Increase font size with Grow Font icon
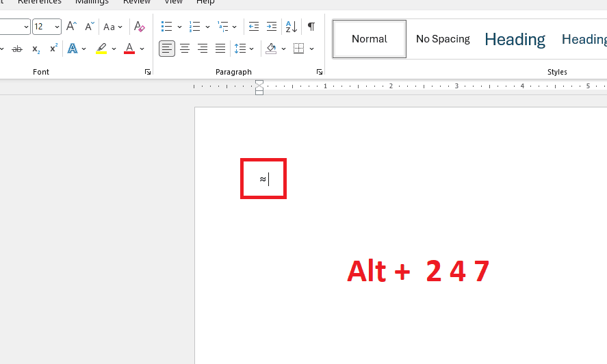Screen dimensions: 607x364 (72, 26)
